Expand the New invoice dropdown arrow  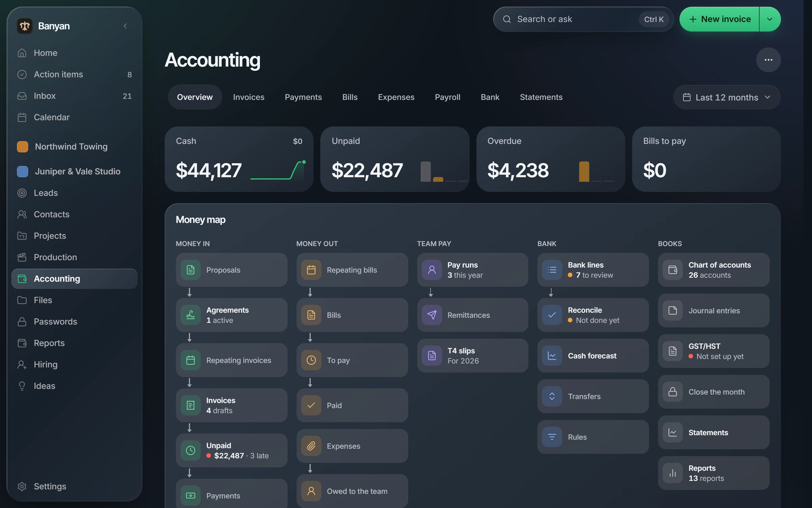[770, 19]
